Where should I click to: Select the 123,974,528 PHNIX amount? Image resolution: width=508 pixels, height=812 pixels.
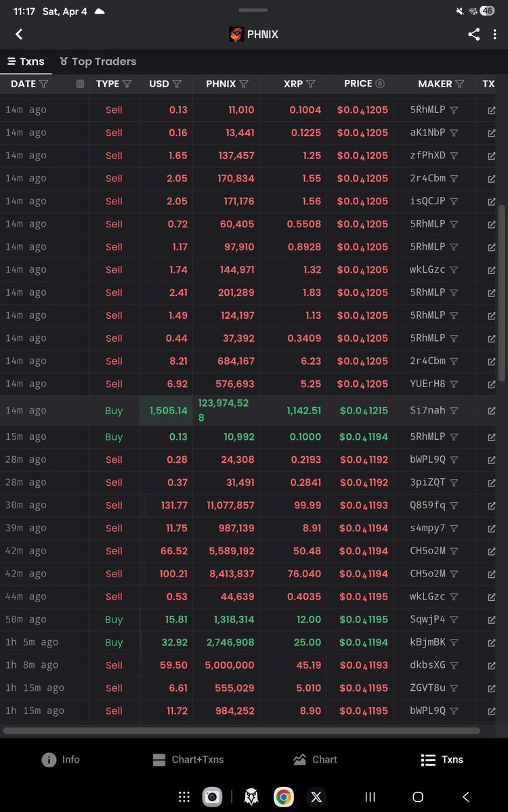coord(224,411)
